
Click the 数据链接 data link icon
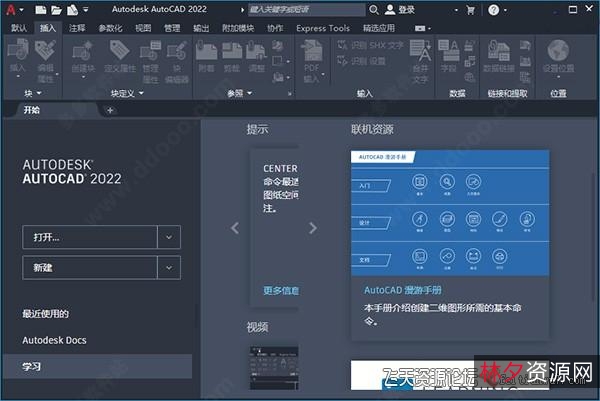(x=499, y=51)
